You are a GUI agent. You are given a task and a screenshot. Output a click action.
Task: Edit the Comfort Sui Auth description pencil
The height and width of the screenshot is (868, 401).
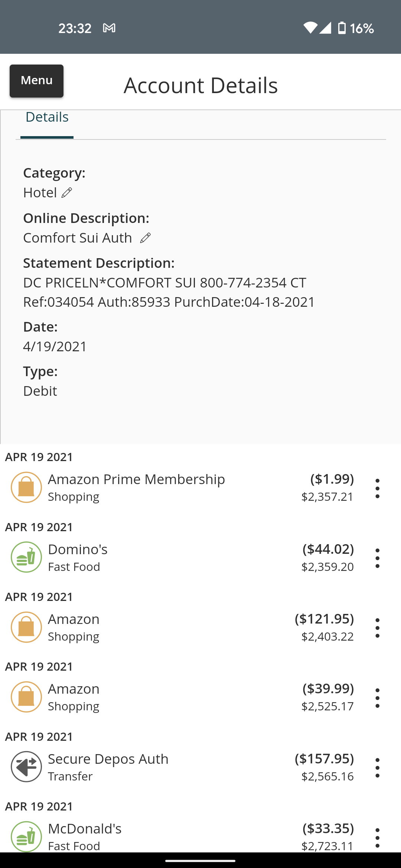[145, 238]
